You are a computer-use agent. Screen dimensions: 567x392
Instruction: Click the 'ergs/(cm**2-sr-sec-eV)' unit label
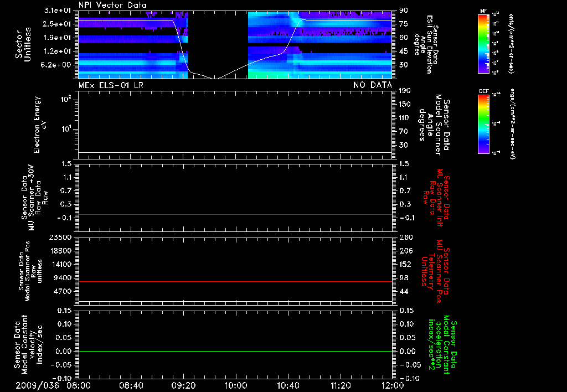tap(512, 123)
